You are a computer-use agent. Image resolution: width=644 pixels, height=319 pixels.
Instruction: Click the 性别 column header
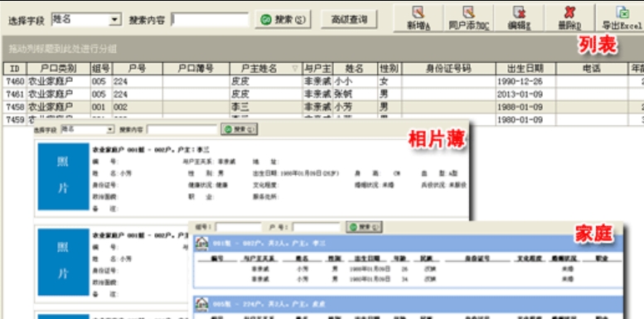coord(390,69)
